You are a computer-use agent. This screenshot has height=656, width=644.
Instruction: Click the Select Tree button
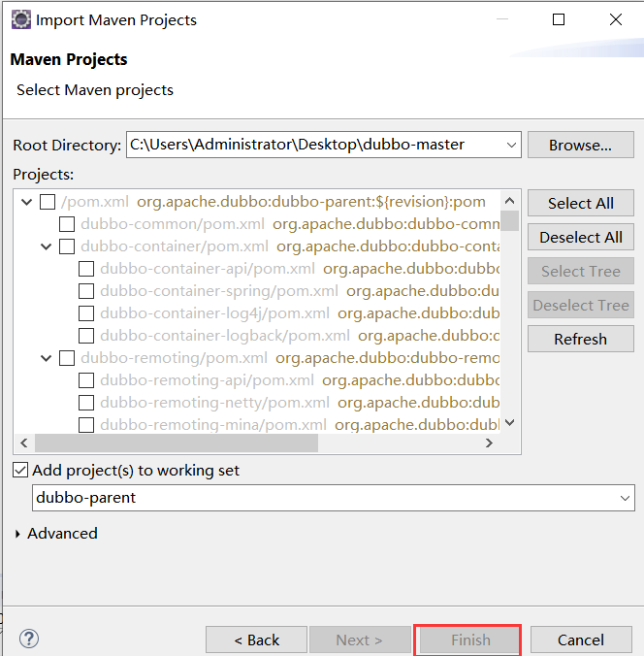pyautogui.click(x=580, y=271)
